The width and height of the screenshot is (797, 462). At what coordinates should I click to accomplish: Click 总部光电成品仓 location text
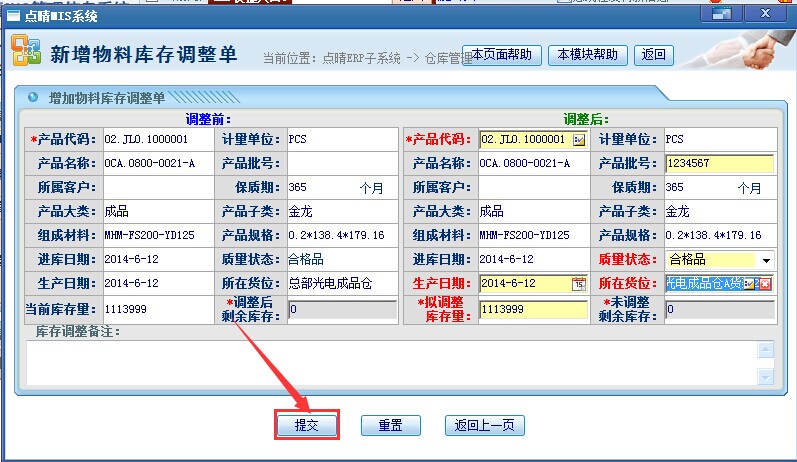[330, 283]
